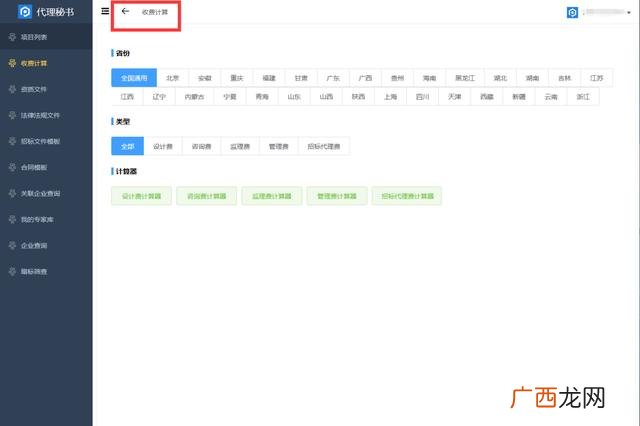Pick 甘肃 province
The height and width of the screenshot is (426, 640).
tap(301, 78)
